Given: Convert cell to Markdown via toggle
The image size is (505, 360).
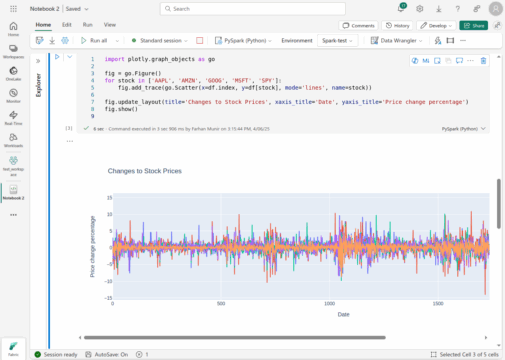Looking at the screenshot, I should coord(426,61).
